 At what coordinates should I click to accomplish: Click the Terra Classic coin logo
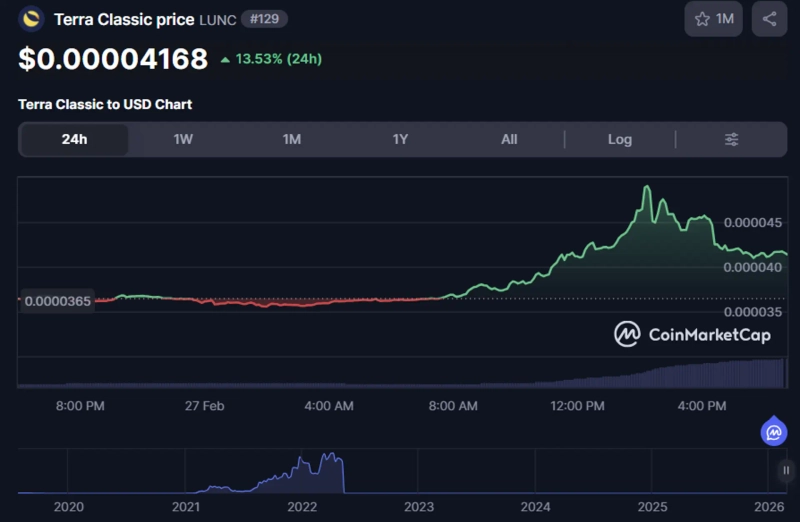coord(33,19)
